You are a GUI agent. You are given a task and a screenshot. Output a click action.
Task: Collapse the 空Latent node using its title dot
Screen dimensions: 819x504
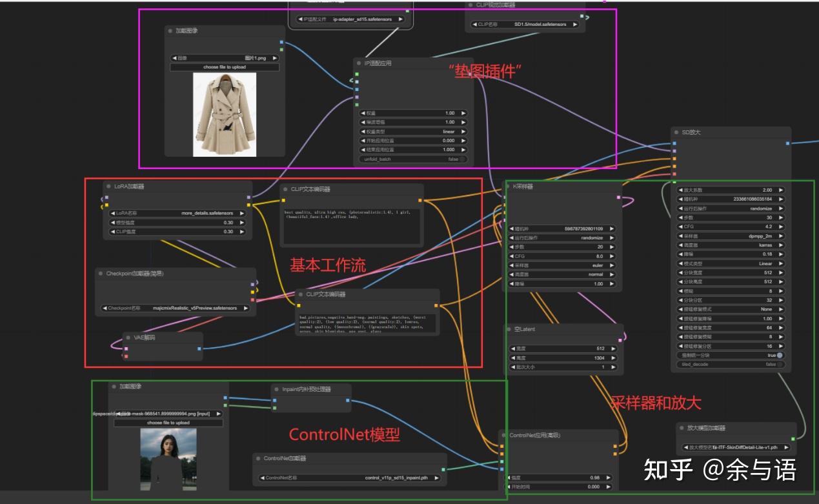[x=509, y=329]
